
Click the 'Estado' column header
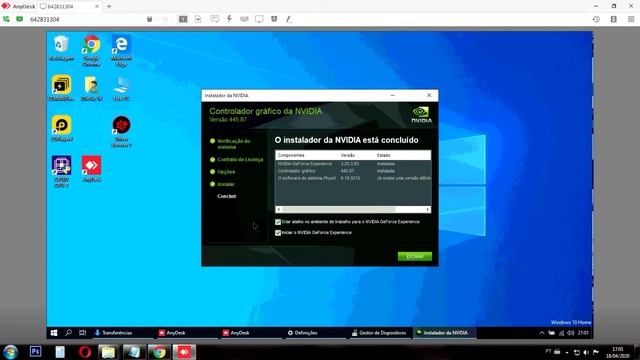pyautogui.click(x=384, y=156)
